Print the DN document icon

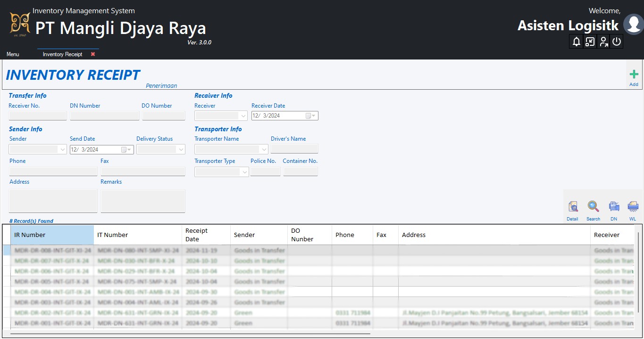click(614, 207)
